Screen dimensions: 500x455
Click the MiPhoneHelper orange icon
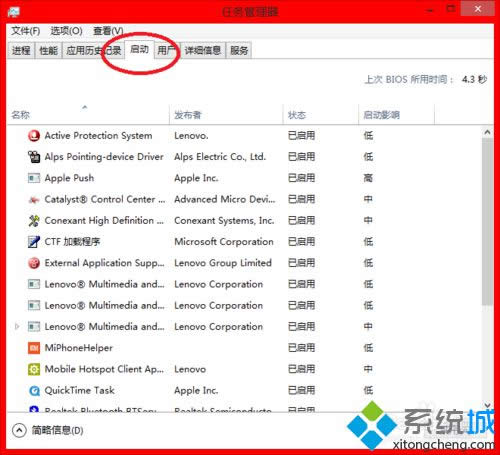[x=34, y=348]
